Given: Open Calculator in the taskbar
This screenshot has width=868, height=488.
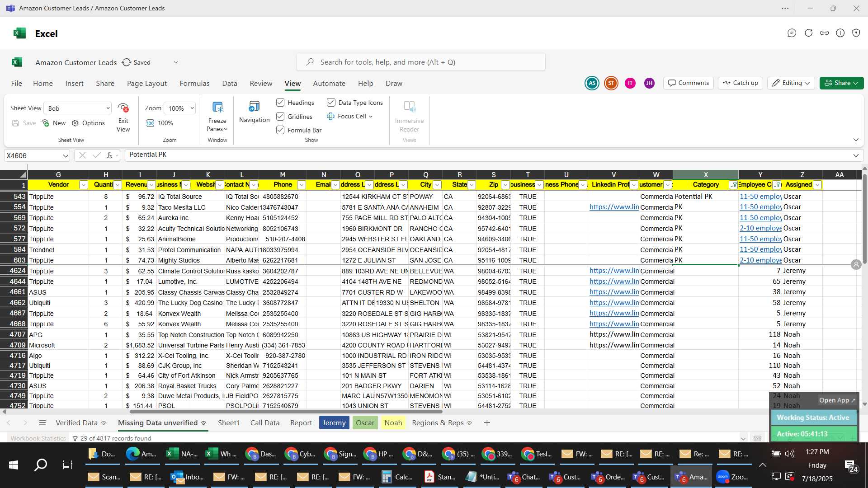Looking at the screenshot, I should click(x=397, y=477).
